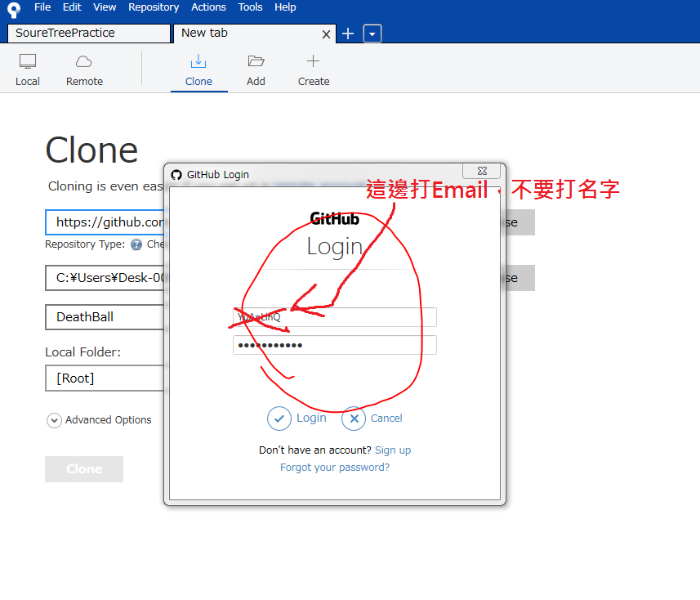Click the GitHub Login username field

point(335,317)
